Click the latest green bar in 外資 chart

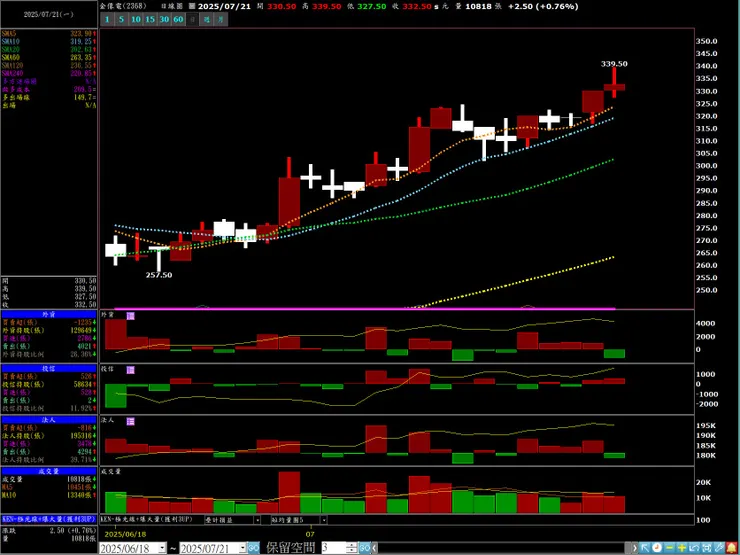(614, 353)
